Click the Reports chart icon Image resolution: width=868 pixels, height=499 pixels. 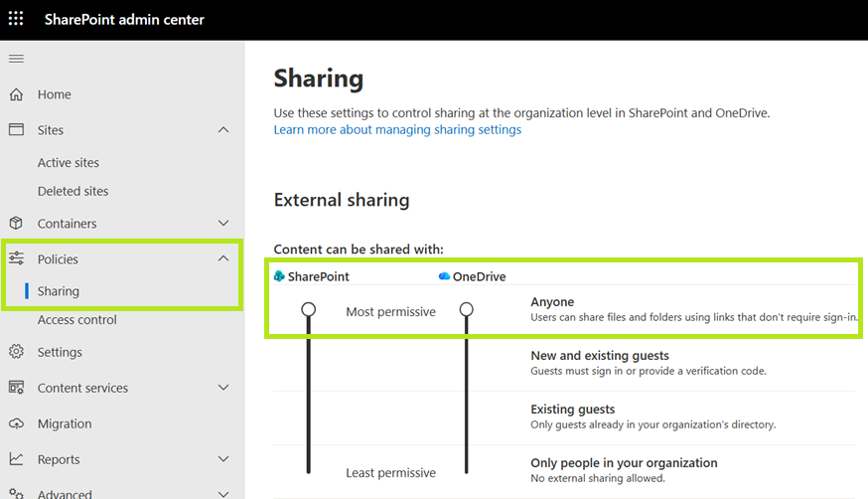(16, 459)
